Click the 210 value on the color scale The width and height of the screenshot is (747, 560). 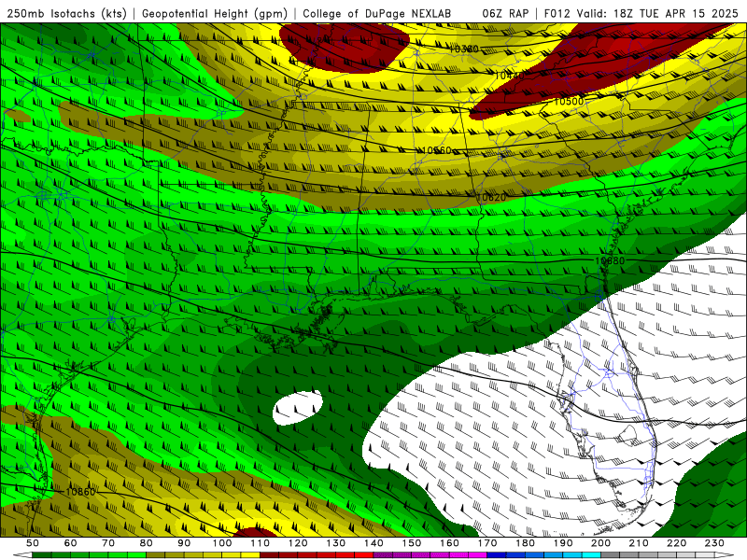coord(639,543)
